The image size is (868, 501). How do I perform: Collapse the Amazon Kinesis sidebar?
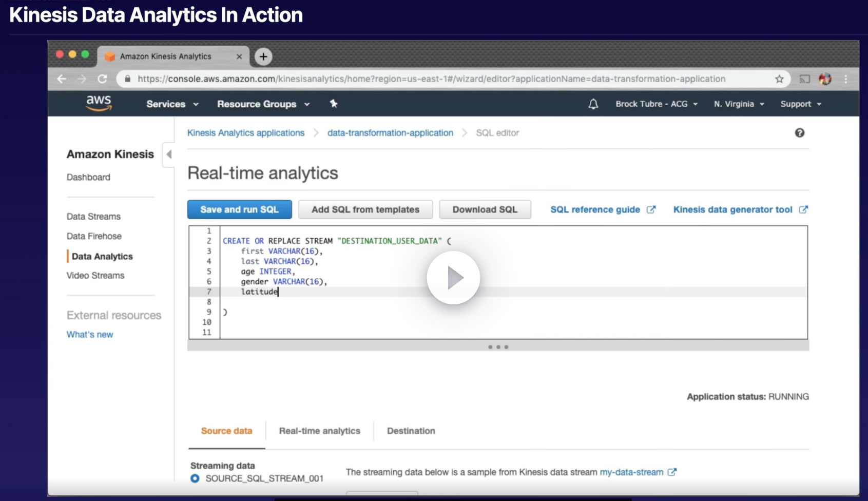pos(169,155)
